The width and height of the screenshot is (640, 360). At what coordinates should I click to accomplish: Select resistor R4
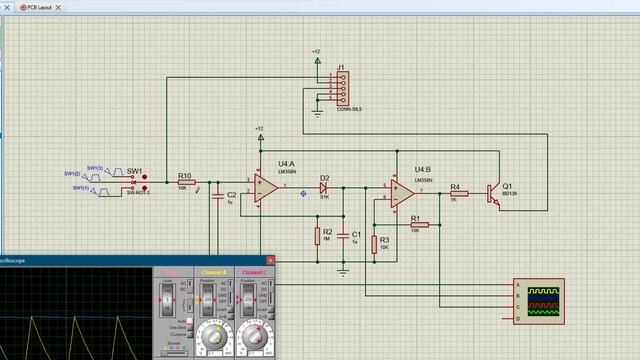(x=459, y=193)
